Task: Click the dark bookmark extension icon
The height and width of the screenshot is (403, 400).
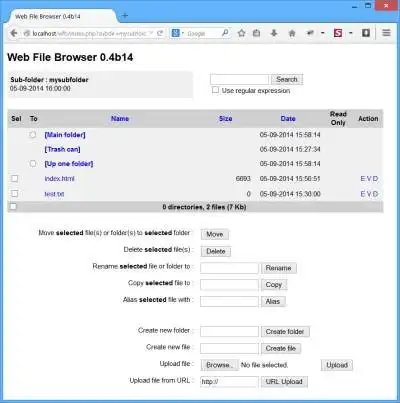Action: point(366,33)
